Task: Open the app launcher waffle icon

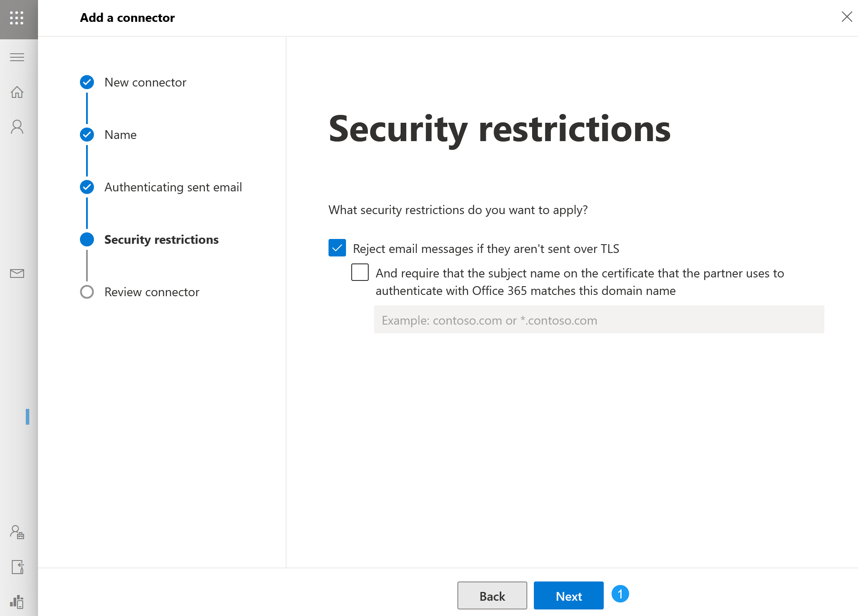Action: [17, 18]
